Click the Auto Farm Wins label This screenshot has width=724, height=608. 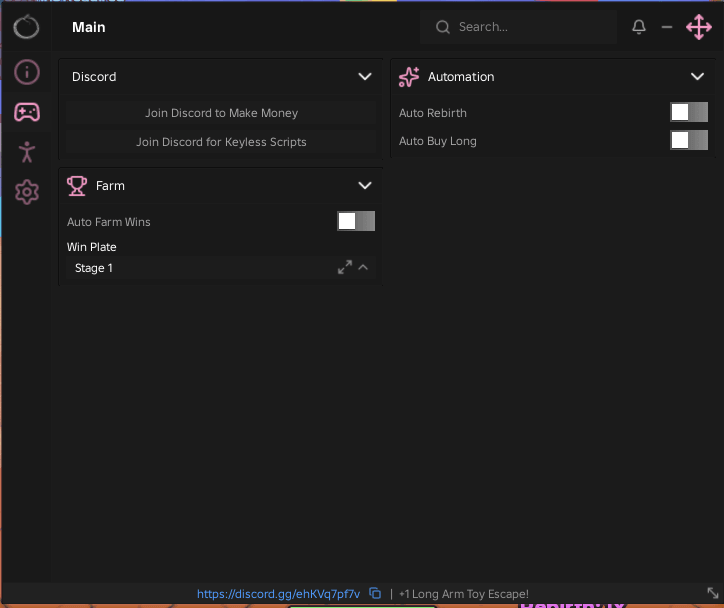tap(109, 222)
